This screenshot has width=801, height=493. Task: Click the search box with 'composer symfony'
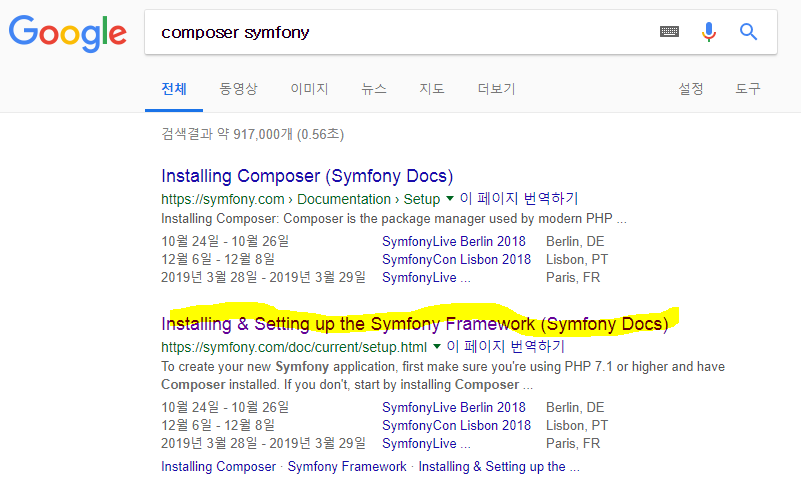[400, 32]
